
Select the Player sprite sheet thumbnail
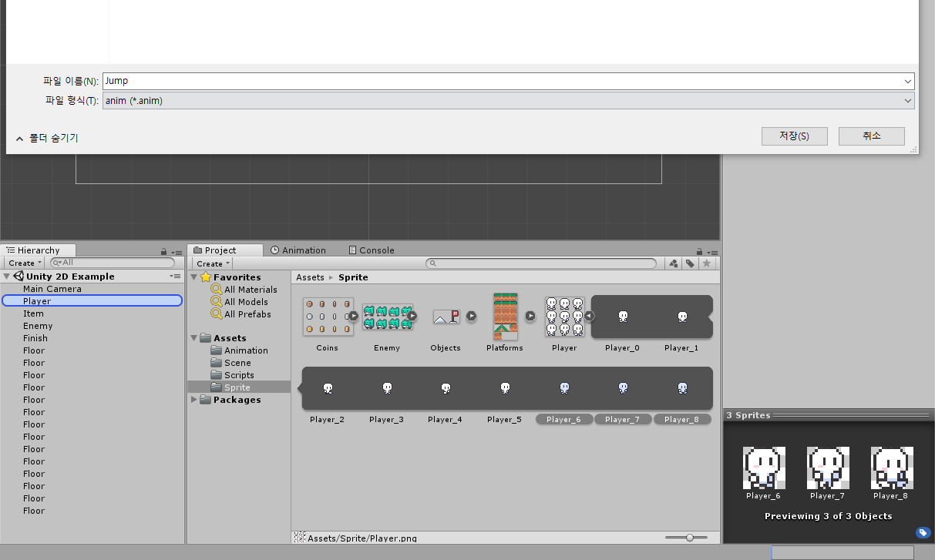tap(564, 317)
